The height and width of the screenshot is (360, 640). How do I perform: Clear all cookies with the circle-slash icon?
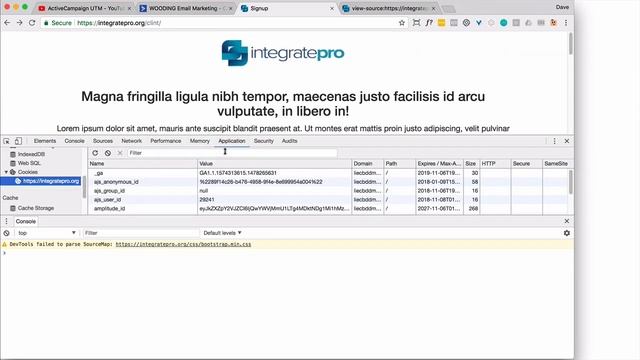[x=108, y=153]
